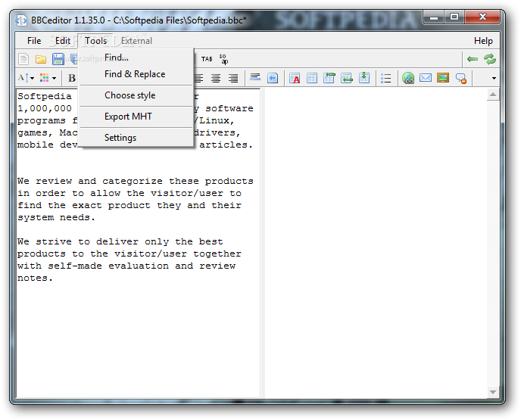Click the align right icon
Screen dimensions: 521x420
coord(233,78)
